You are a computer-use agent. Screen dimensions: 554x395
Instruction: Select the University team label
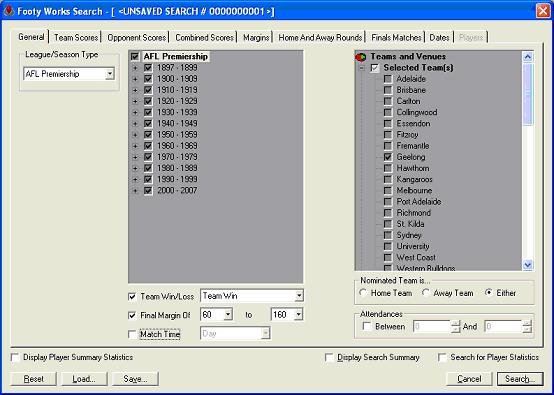413,246
